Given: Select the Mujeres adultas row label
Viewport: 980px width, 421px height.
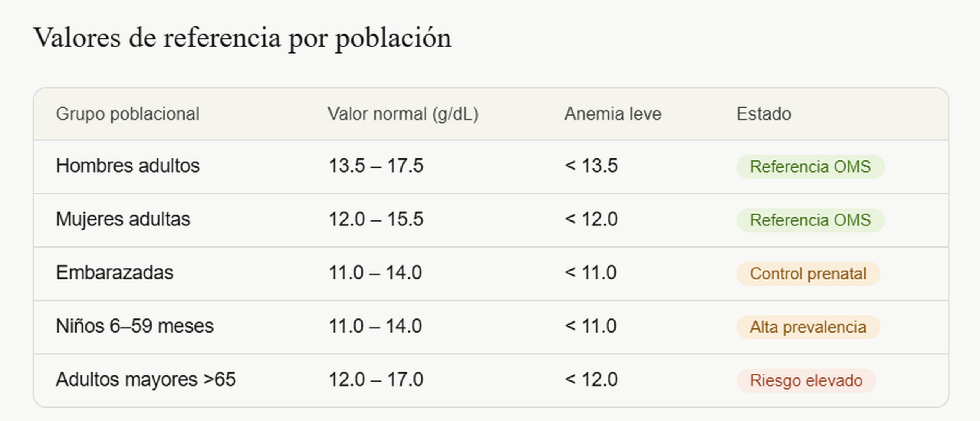Looking at the screenshot, I should point(123,219).
